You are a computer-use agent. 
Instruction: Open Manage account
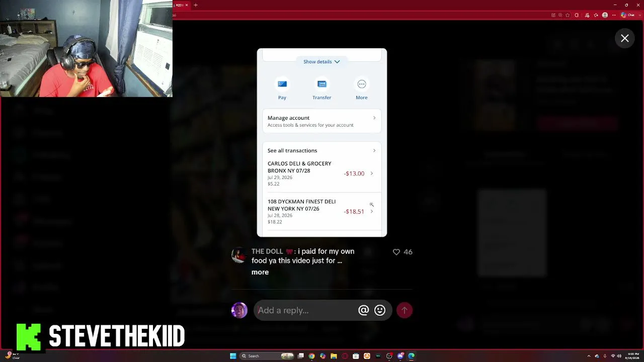[321, 121]
